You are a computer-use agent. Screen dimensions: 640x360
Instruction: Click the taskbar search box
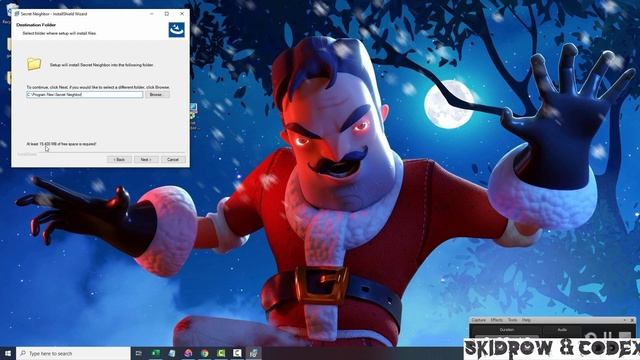click(x=73, y=353)
